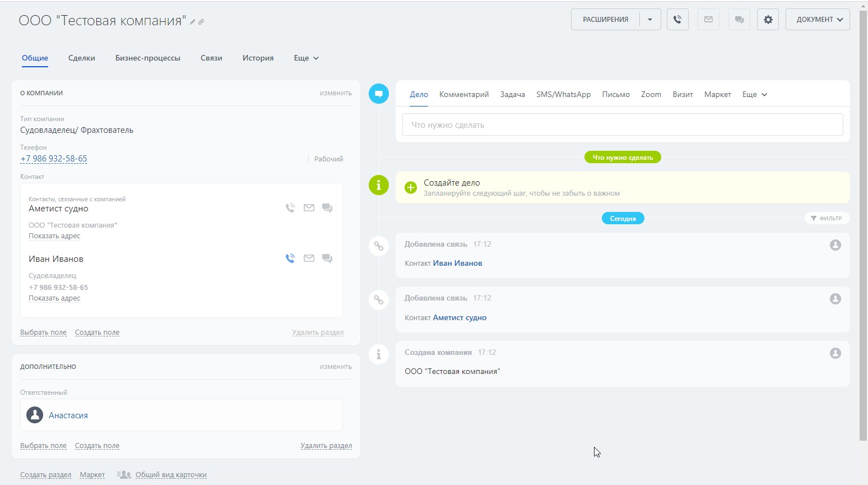
Task: Open the settings gear in top toolbar
Action: click(768, 20)
